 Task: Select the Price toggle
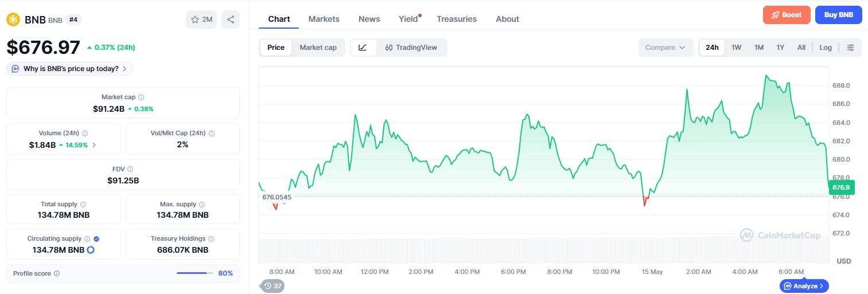pos(276,48)
